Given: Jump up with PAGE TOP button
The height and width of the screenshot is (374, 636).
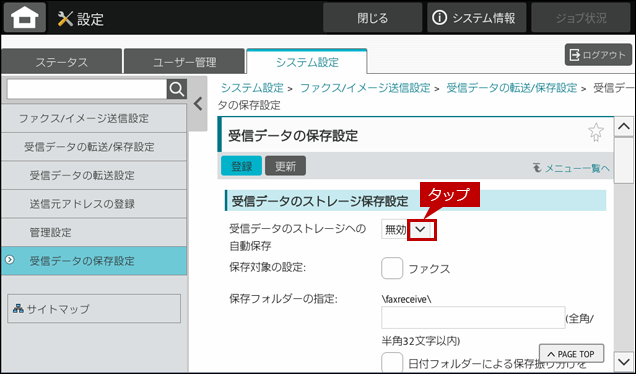Looking at the screenshot, I should (572, 354).
